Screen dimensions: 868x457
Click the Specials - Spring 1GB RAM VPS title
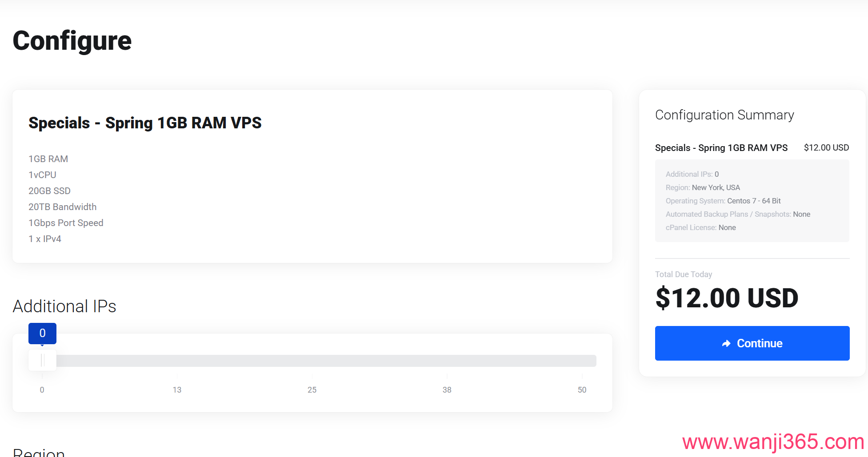pos(145,123)
